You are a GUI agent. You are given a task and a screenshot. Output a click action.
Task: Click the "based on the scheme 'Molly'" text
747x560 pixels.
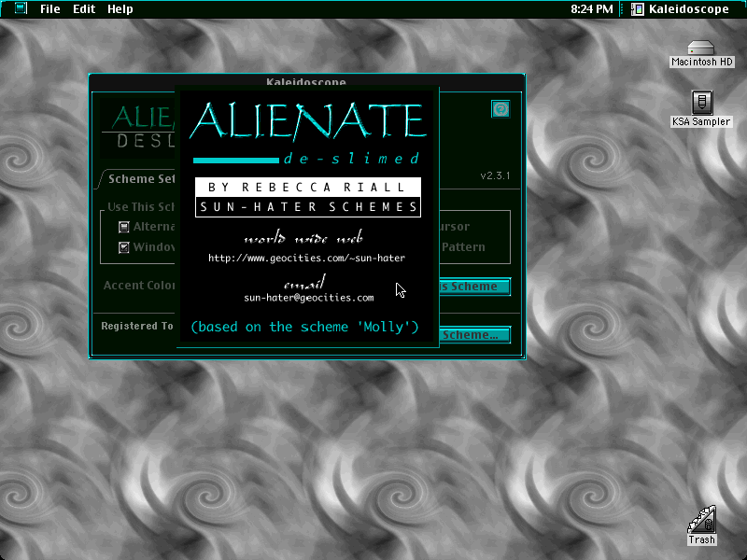(x=304, y=328)
